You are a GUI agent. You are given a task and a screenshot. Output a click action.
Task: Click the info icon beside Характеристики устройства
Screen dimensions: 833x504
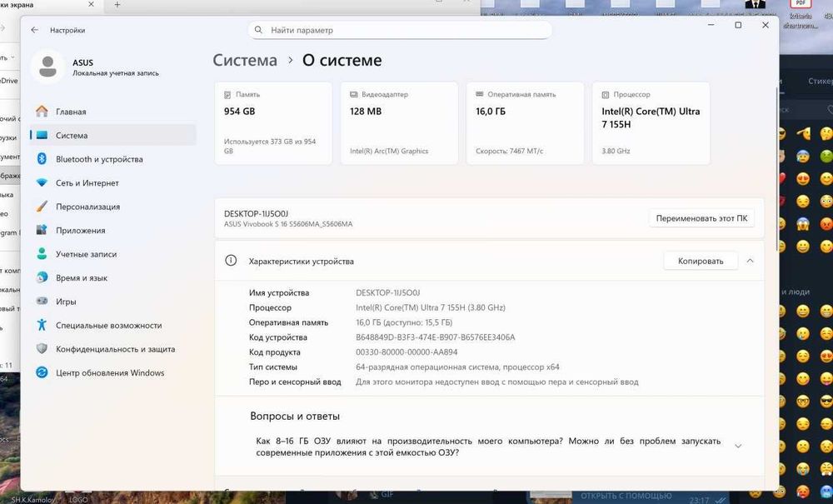click(x=231, y=261)
